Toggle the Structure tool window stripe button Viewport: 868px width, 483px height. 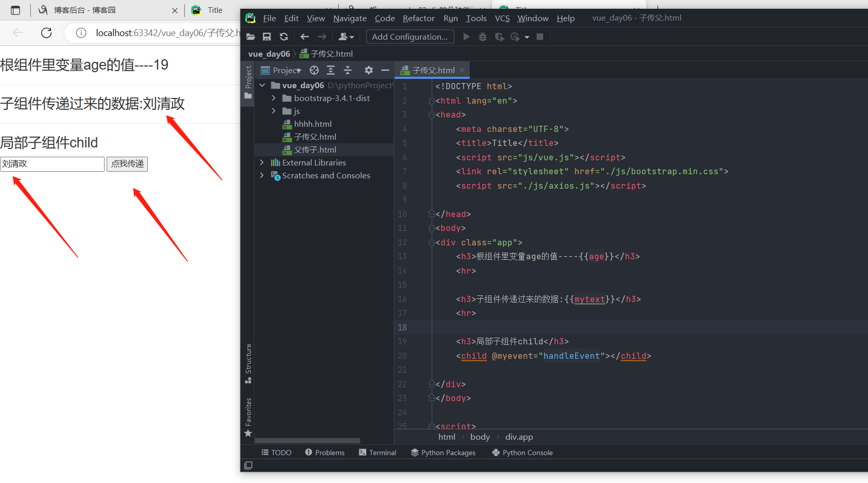[248, 363]
